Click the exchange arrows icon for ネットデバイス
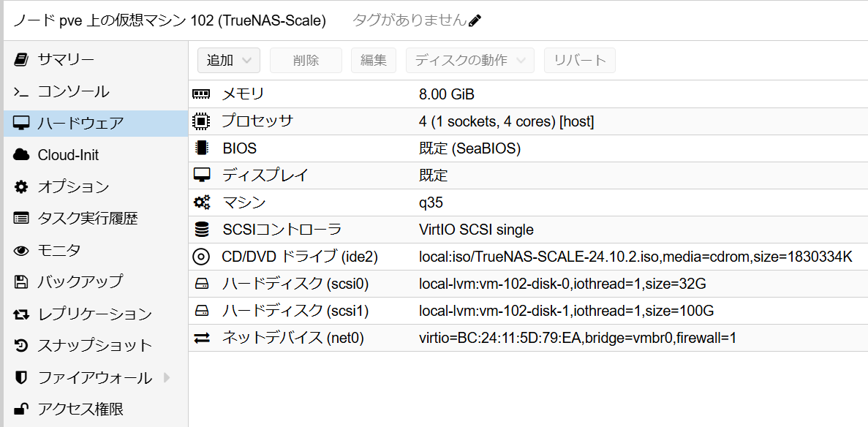 pos(201,338)
